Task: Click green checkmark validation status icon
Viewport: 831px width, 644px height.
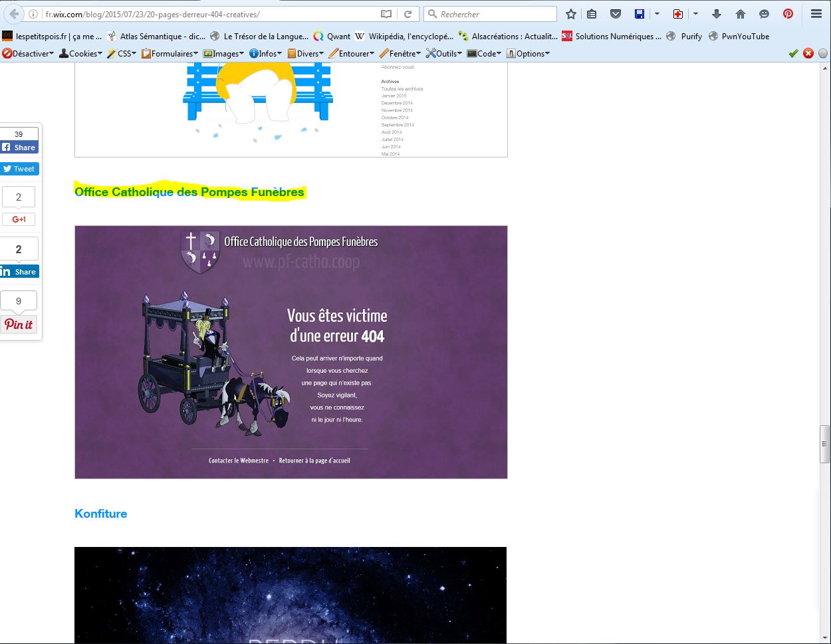Action: (793, 54)
